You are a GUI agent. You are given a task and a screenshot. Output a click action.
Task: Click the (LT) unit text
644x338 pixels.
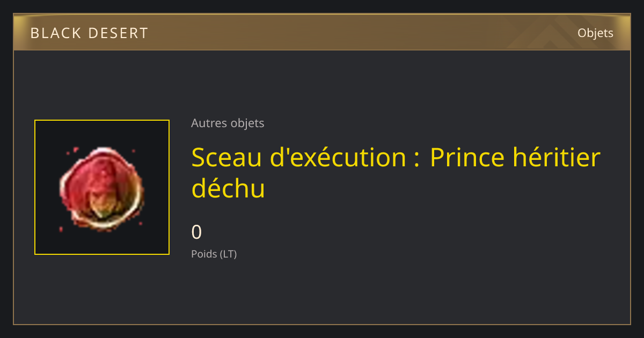point(228,254)
